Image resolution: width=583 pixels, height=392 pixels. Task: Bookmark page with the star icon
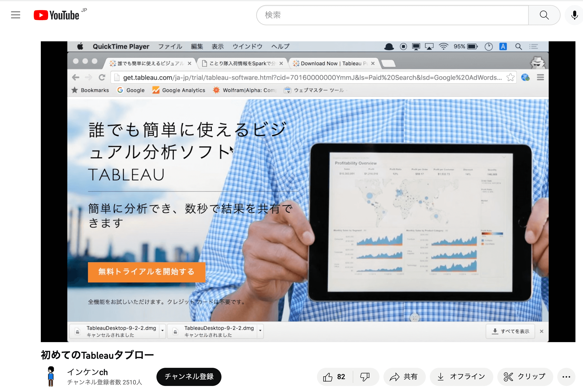(510, 77)
